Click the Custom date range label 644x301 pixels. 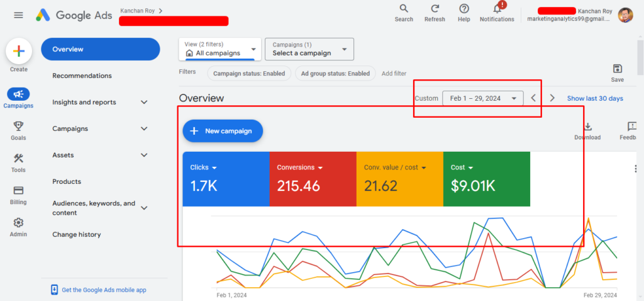(x=426, y=98)
